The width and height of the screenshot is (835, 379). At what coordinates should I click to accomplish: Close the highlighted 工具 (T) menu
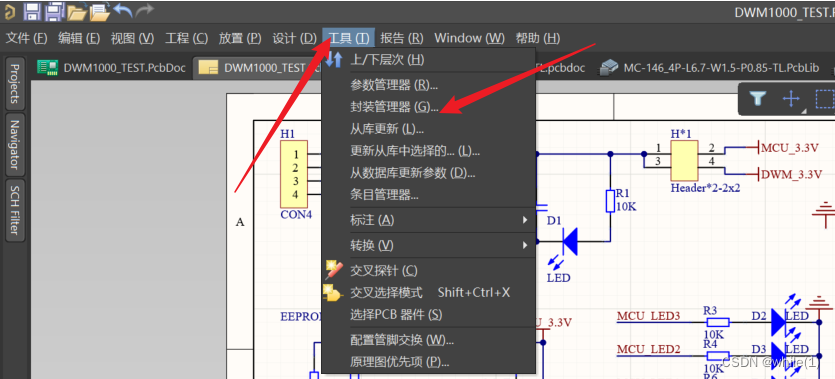coord(349,38)
